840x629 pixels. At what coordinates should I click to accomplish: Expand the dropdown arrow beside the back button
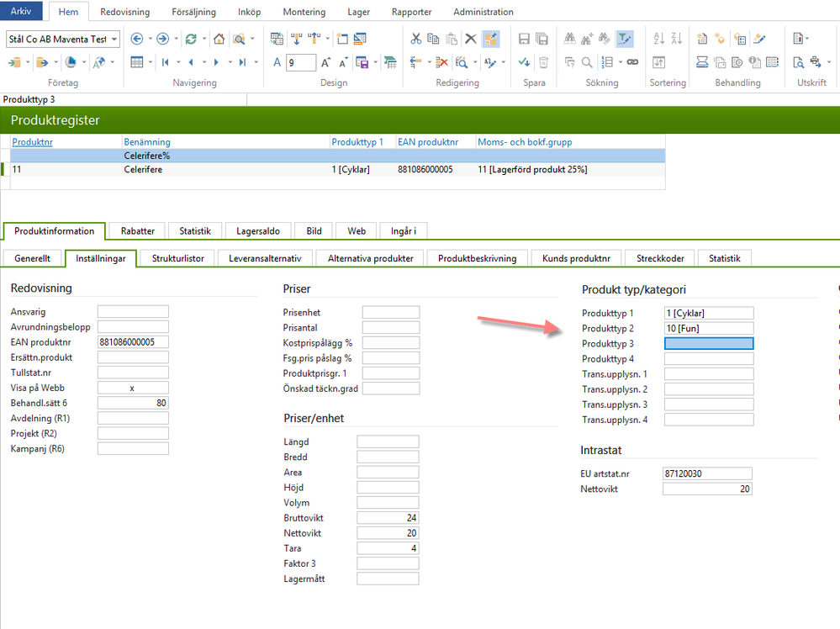pos(150,39)
